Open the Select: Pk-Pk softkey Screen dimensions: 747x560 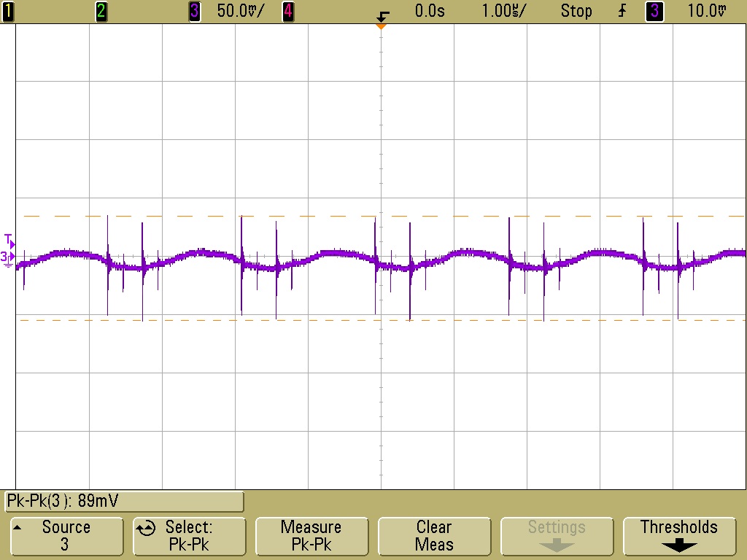click(x=189, y=536)
